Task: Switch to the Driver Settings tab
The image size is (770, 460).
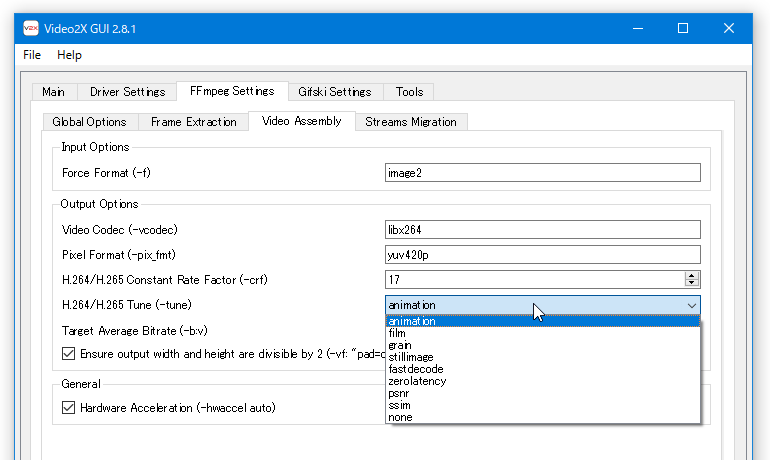Action: coord(128,92)
